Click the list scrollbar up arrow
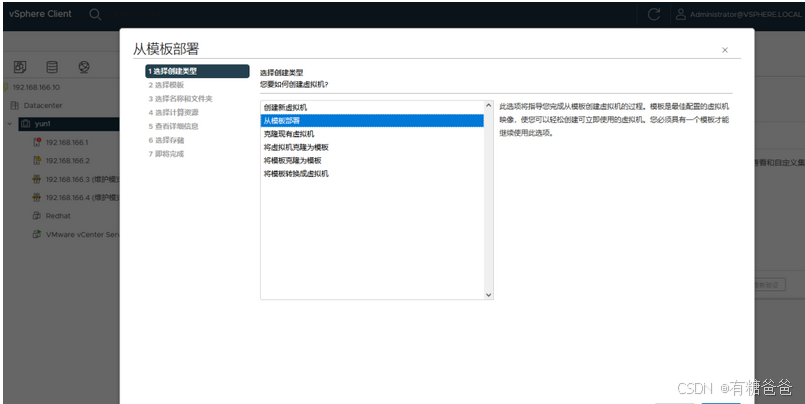This screenshot has height=404, width=805. pos(488,105)
